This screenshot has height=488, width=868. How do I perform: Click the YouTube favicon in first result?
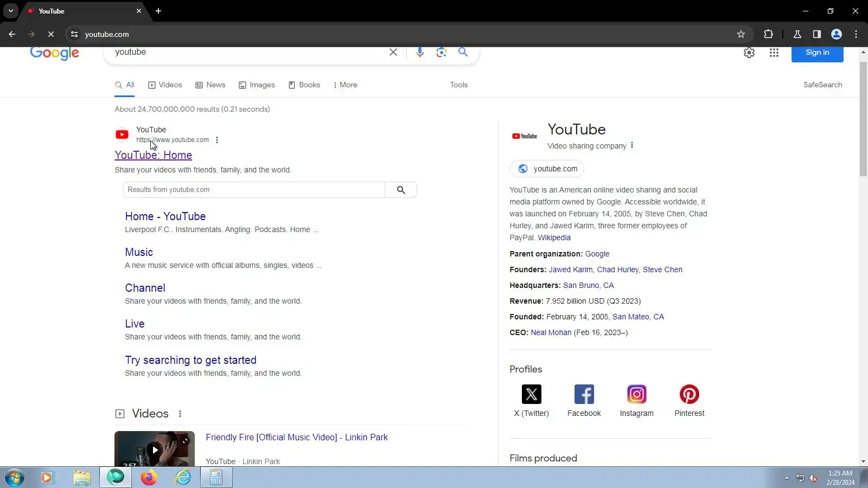point(122,134)
